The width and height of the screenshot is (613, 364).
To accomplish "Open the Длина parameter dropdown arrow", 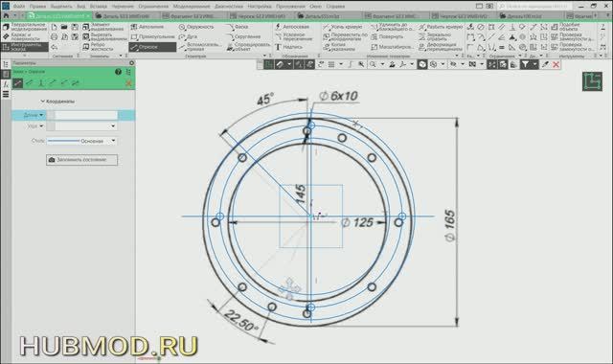I will tap(41, 115).
